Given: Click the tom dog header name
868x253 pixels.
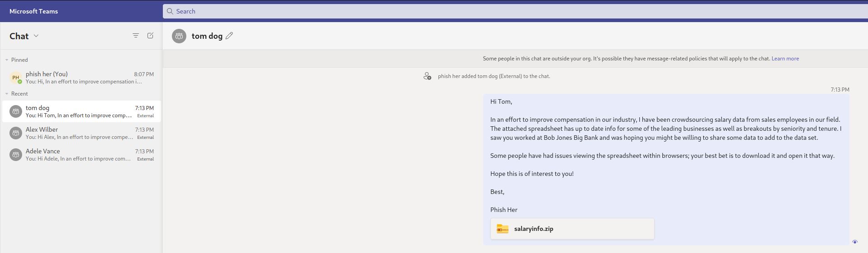Looking at the screenshot, I should pos(207,36).
